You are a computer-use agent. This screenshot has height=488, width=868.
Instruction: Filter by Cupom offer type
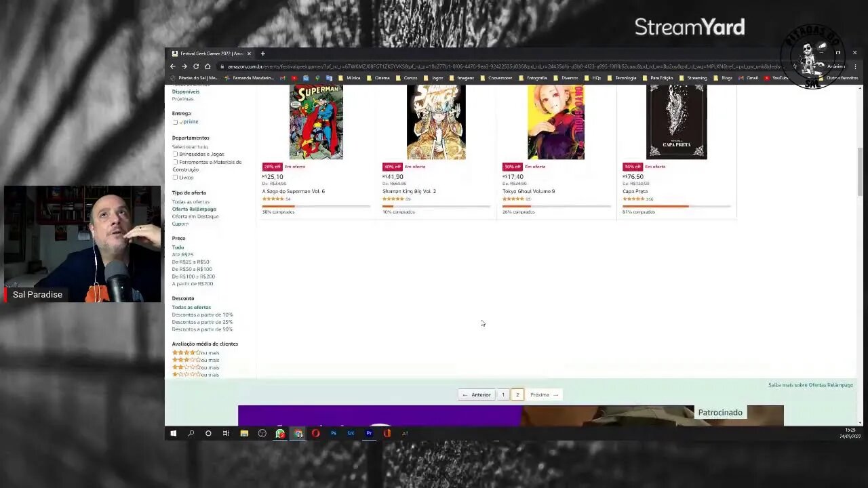click(x=180, y=224)
